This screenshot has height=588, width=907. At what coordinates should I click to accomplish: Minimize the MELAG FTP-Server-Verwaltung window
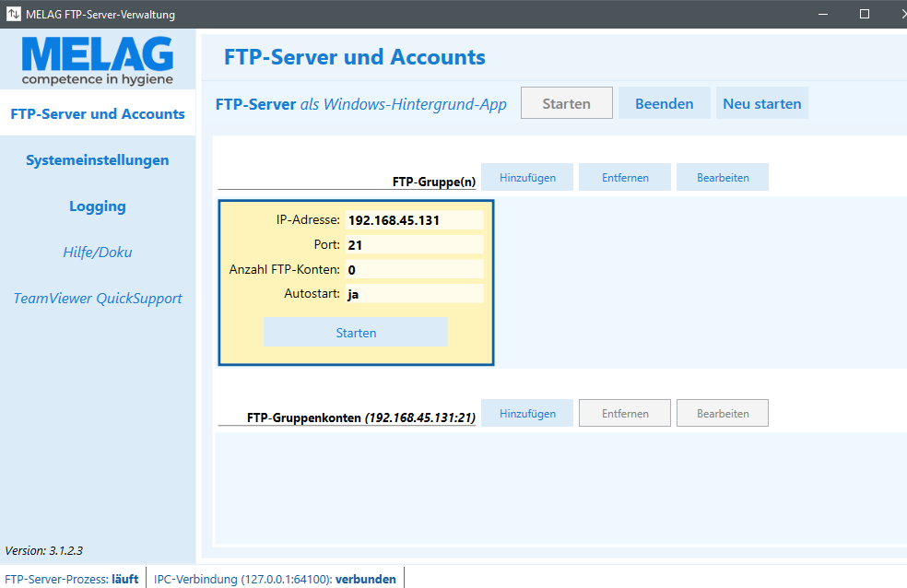coord(822,14)
